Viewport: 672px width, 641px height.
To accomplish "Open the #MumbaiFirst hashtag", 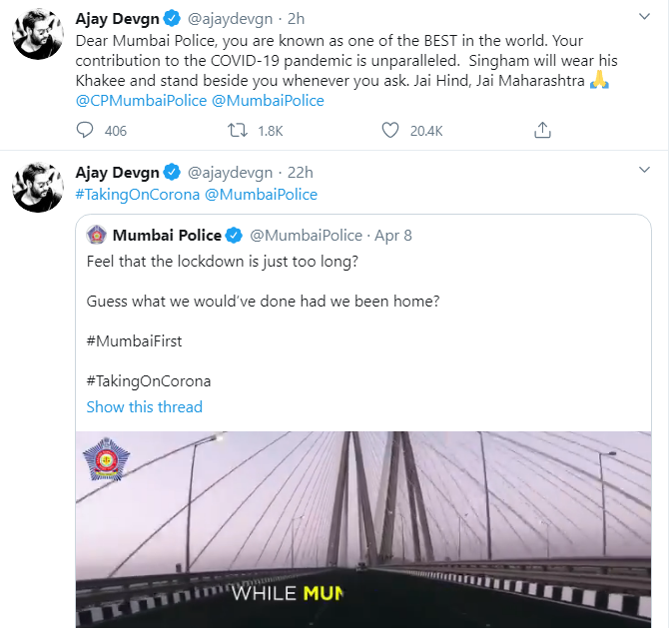I will (x=134, y=340).
